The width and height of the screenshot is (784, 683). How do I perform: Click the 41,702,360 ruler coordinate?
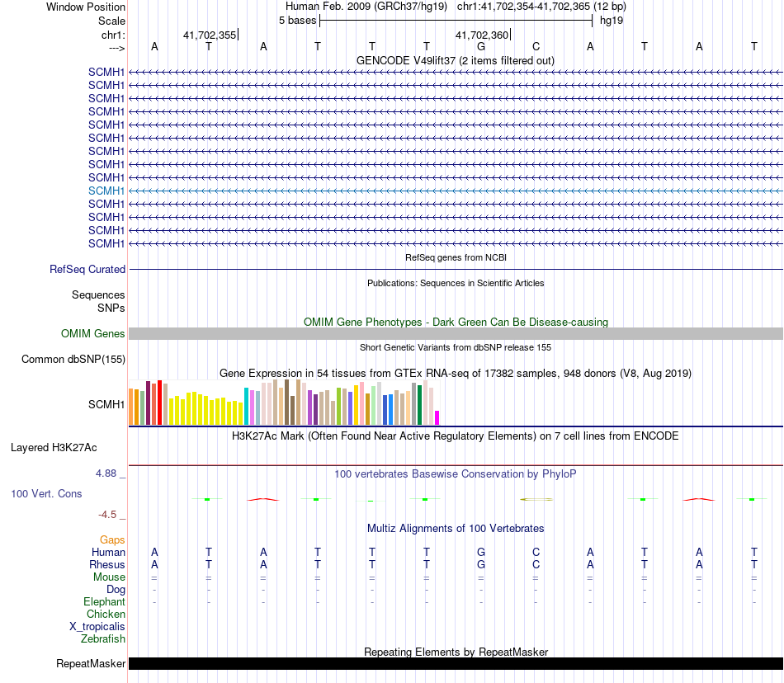point(481,35)
